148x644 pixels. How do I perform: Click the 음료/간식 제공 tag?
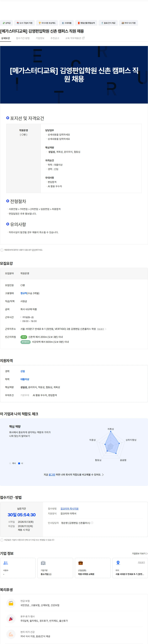[x=108, y=23]
